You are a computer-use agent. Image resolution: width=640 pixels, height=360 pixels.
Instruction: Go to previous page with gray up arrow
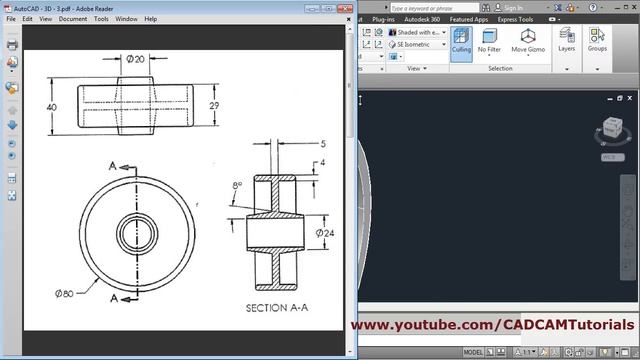[x=12, y=111]
